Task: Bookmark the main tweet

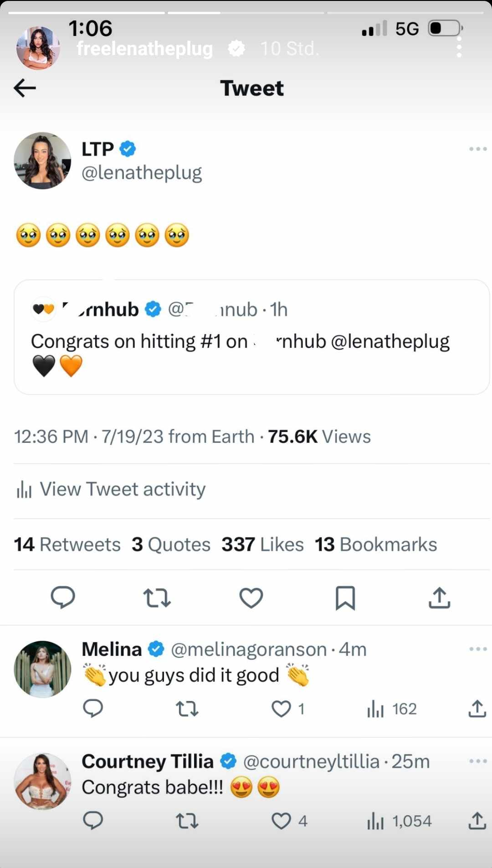Action: pos(345,598)
